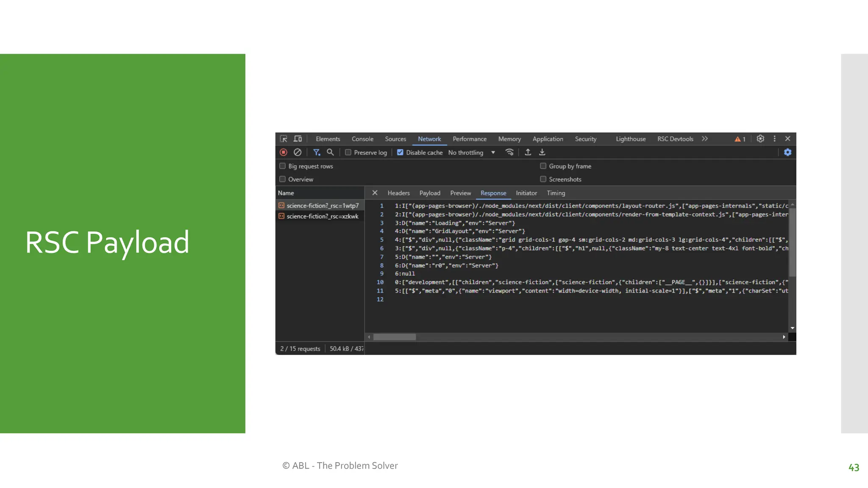Click the Import HAR upload icon
868x488 pixels.
tap(528, 152)
